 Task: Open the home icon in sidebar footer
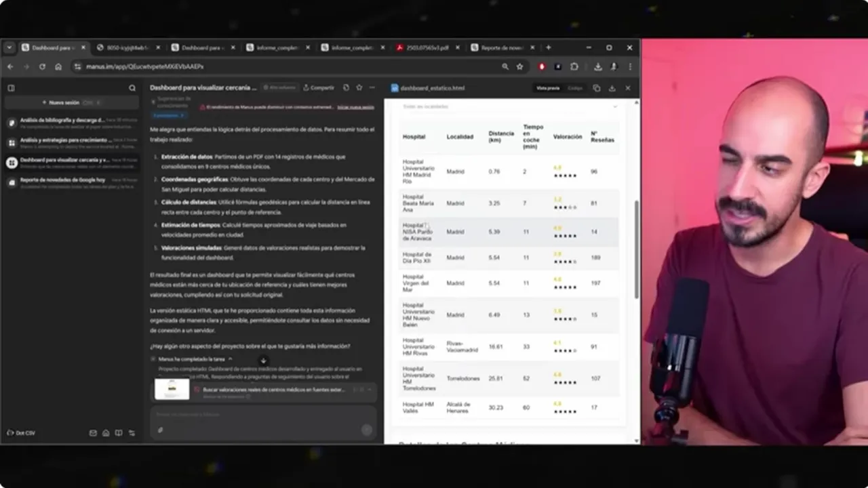coord(106,433)
